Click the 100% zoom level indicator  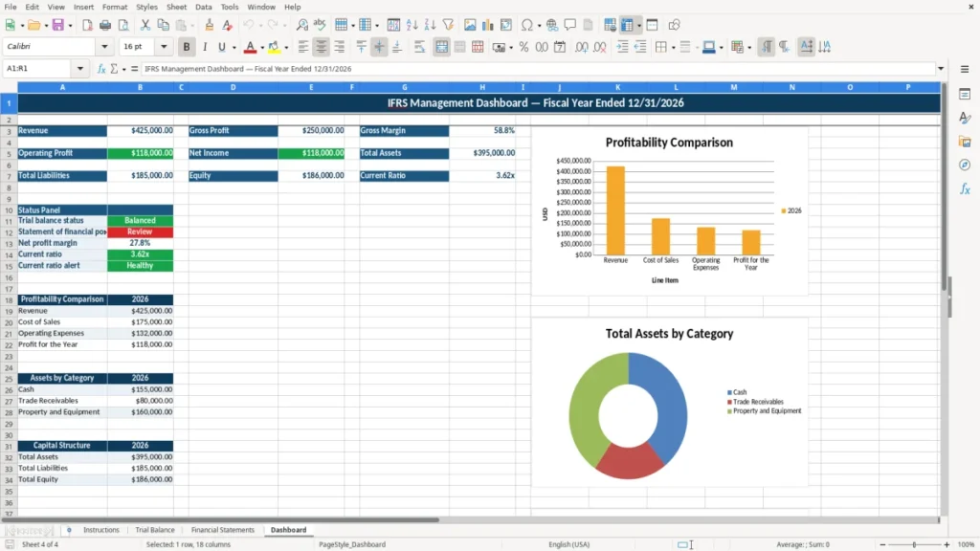click(x=967, y=544)
